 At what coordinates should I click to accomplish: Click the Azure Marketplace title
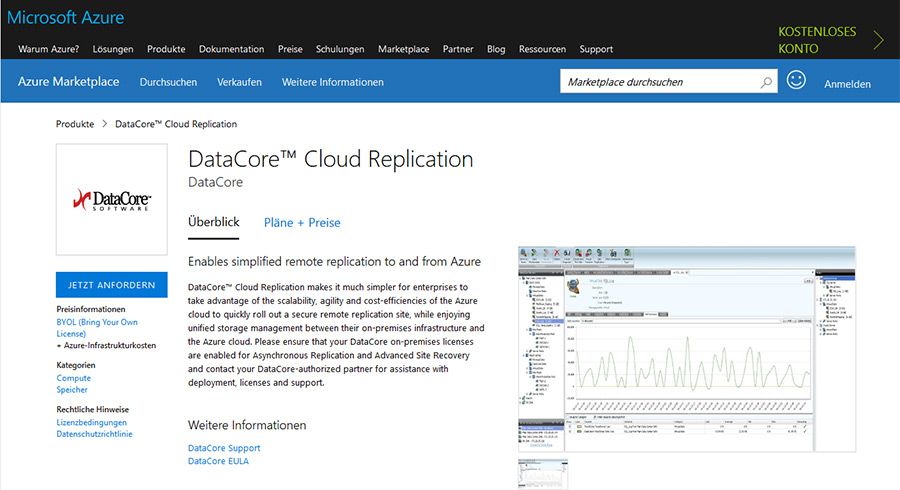click(68, 81)
